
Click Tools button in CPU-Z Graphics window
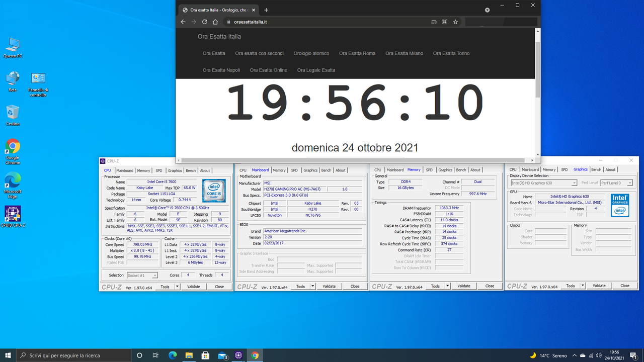(570, 286)
